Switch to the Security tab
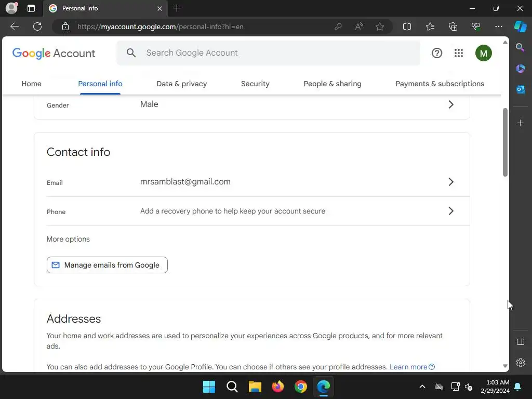Viewport: 532px width, 399px height. (x=255, y=84)
